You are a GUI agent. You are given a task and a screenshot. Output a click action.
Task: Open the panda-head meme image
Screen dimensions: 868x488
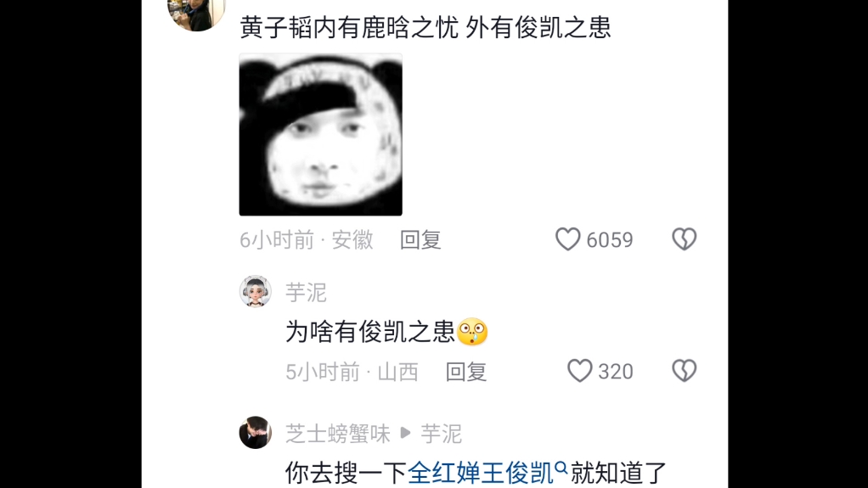click(x=320, y=134)
